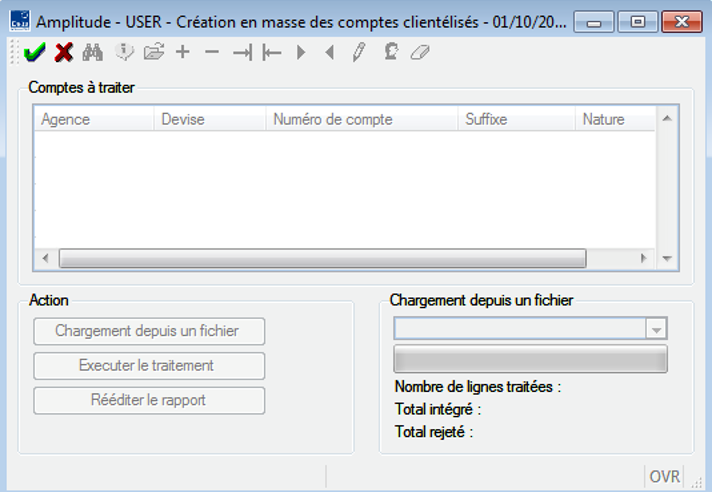The image size is (712, 492).
Task: Jump to first record arrow icon
Action: click(x=271, y=53)
